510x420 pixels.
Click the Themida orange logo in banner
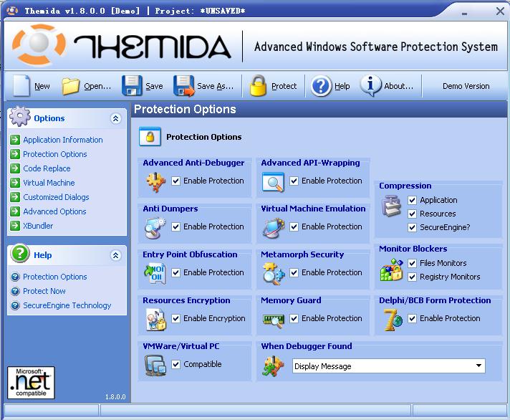(39, 44)
